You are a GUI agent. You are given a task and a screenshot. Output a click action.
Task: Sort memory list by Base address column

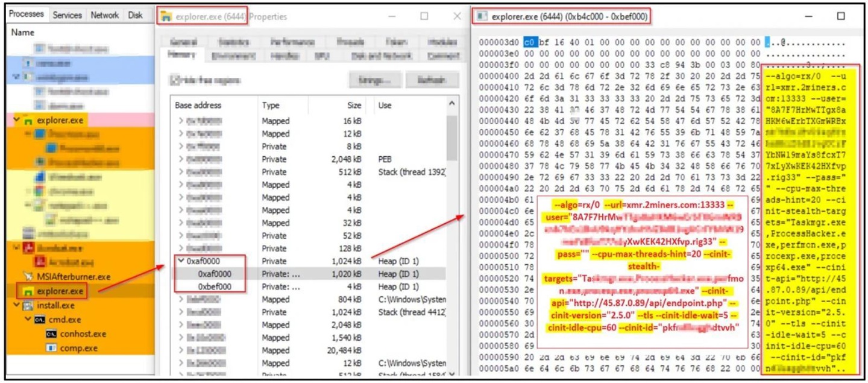pyautogui.click(x=214, y=105)
